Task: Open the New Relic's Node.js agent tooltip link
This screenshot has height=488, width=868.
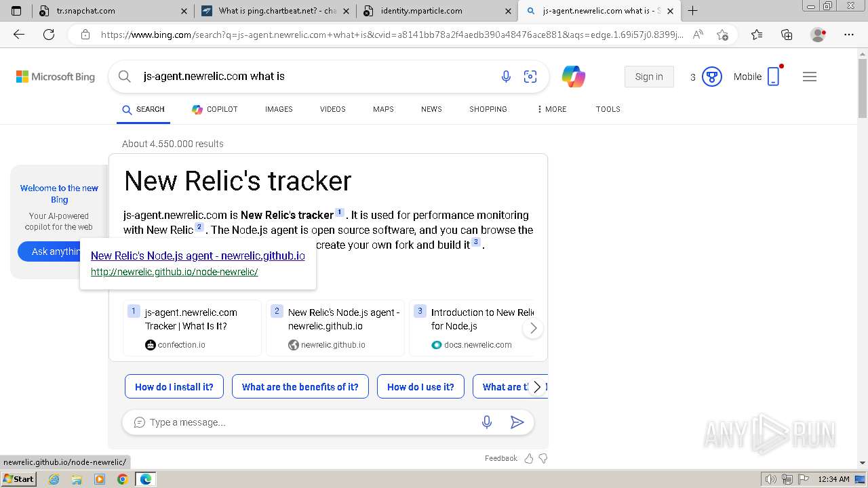Action: (x=198, y=256)
